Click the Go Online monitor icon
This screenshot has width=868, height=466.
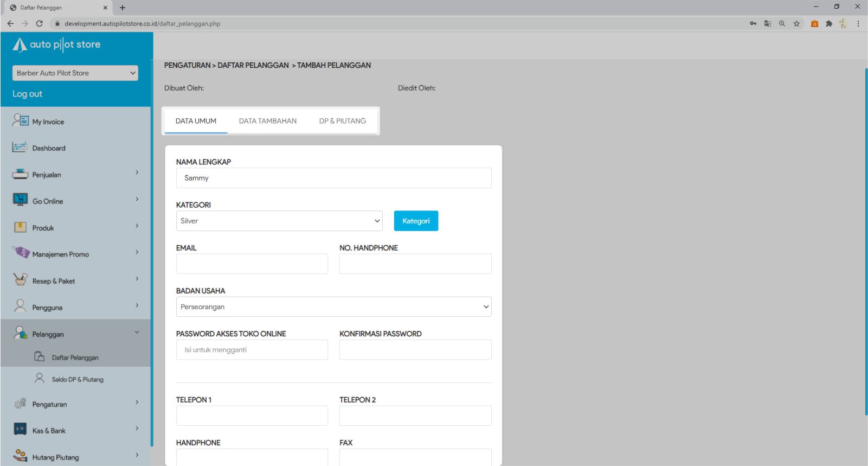20,200
